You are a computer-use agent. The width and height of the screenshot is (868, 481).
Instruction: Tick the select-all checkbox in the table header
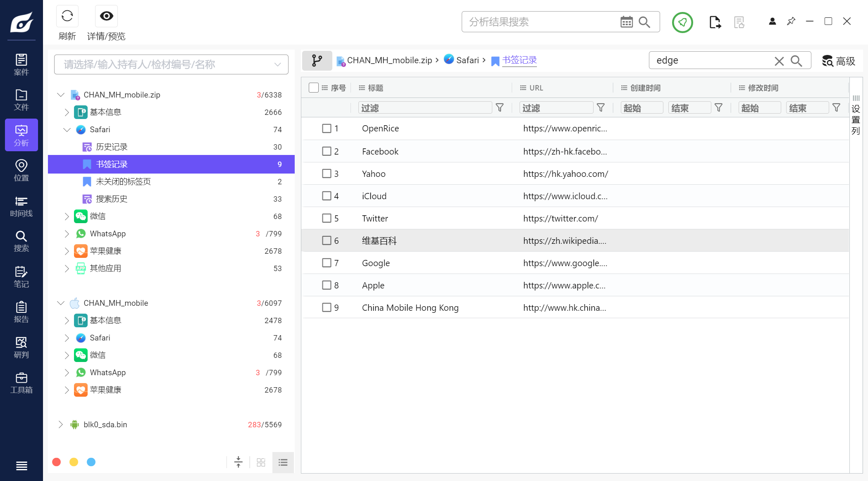point(313,88)
